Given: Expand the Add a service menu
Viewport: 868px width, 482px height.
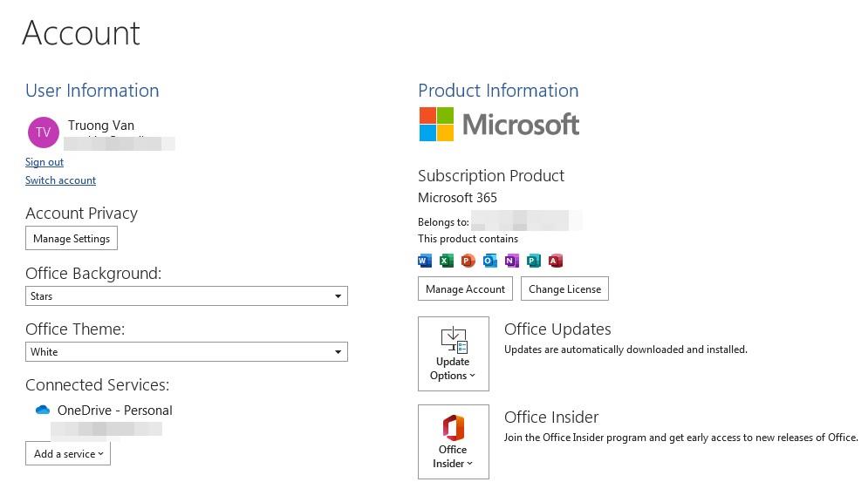Looking at the screenshot, I should [68, 454].
